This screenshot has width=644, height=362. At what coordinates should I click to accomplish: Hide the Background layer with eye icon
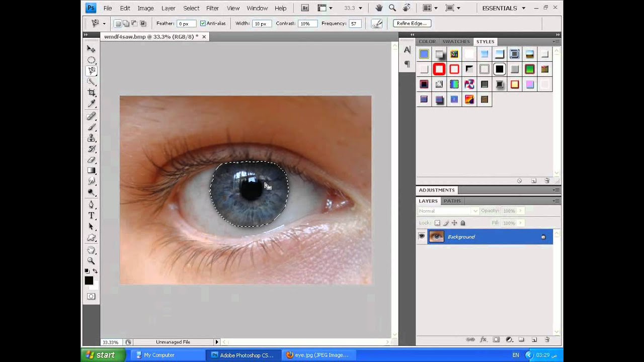click(x=422, y=237)
